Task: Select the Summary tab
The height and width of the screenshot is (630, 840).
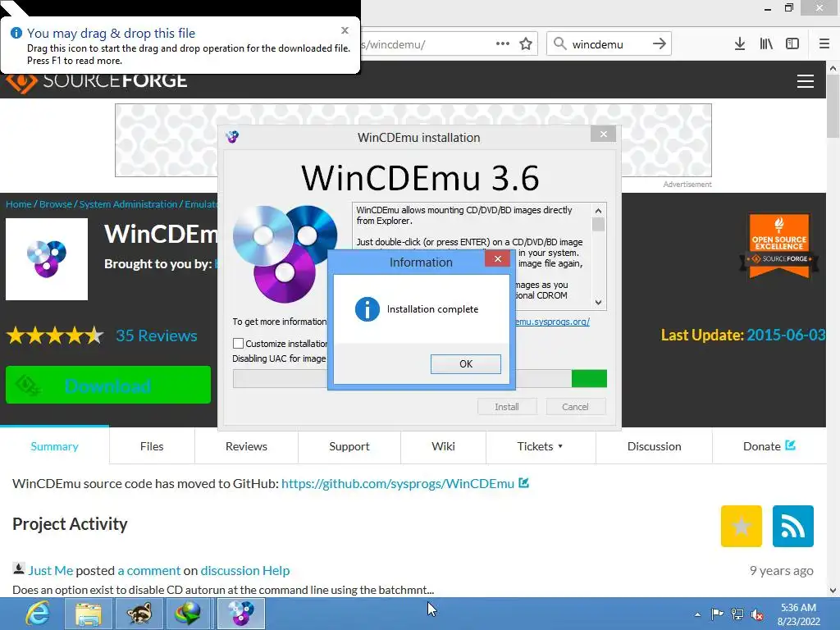Action: 55,446
